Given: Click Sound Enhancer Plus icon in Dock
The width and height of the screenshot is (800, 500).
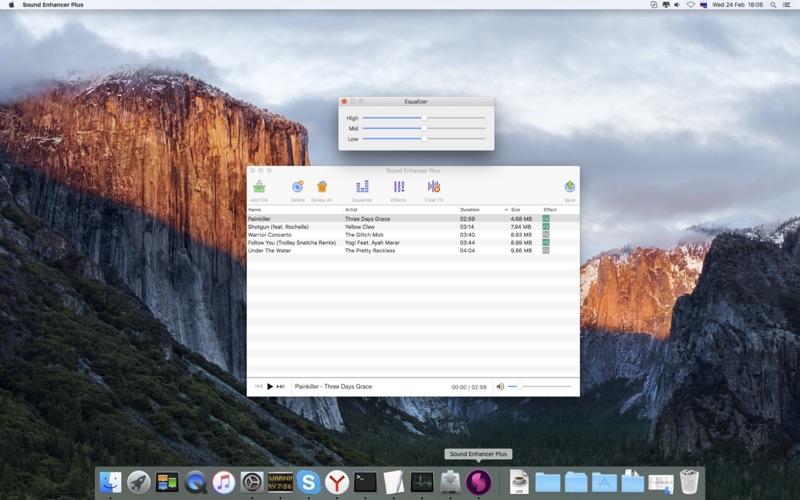Looking at the screenshot, I should [479, 482].
